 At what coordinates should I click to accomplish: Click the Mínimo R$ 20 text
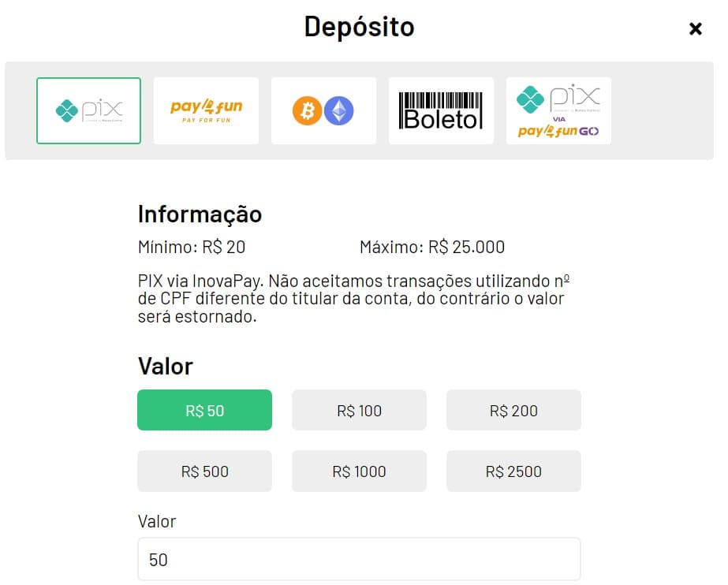192,247
